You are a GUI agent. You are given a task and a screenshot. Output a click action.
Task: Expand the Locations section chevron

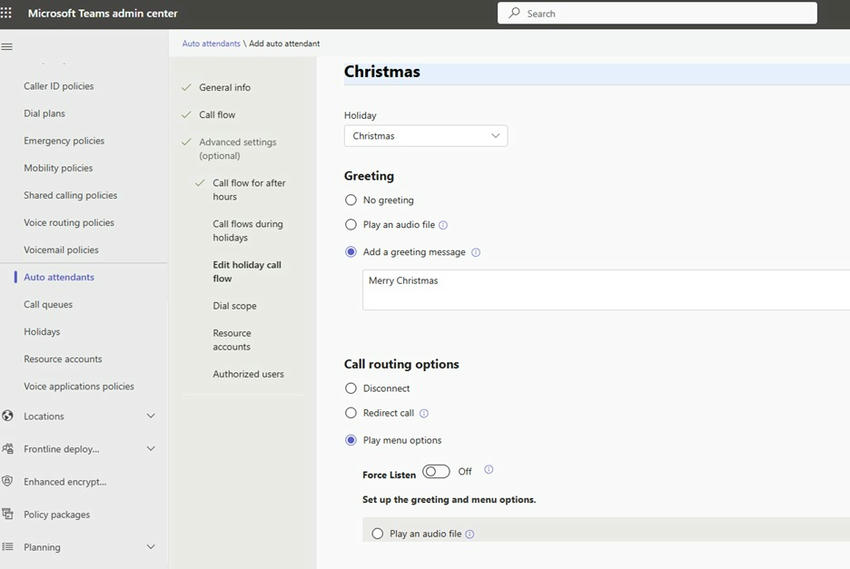pyautogui.click(x=151, y=416)
